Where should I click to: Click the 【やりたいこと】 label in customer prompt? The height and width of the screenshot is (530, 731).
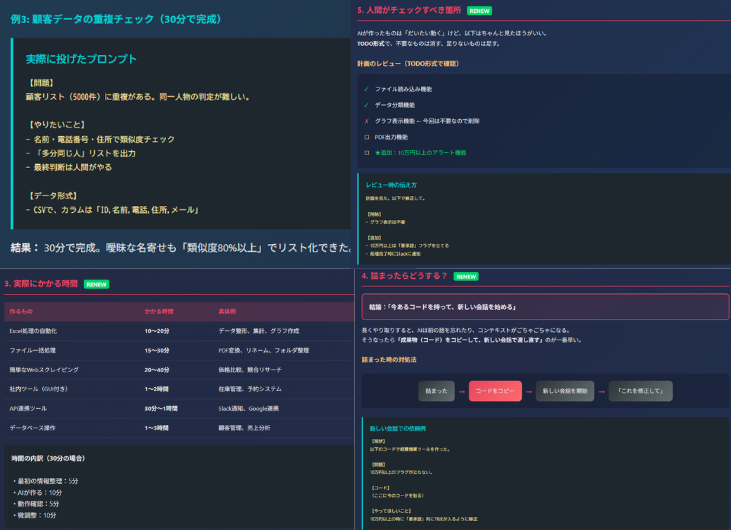click(x=57, y=125)
